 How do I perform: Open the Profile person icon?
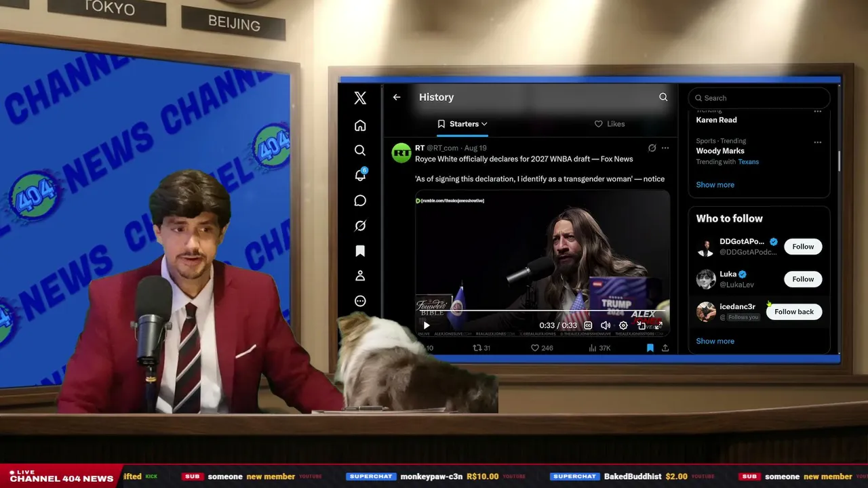pyautogui.click(x=360, y=276)
